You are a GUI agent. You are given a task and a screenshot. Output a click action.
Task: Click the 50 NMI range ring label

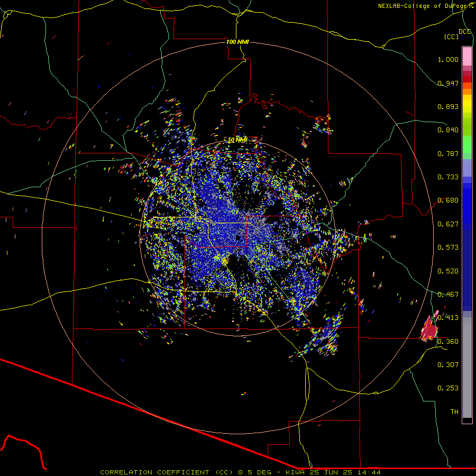[x=237, y=140]
